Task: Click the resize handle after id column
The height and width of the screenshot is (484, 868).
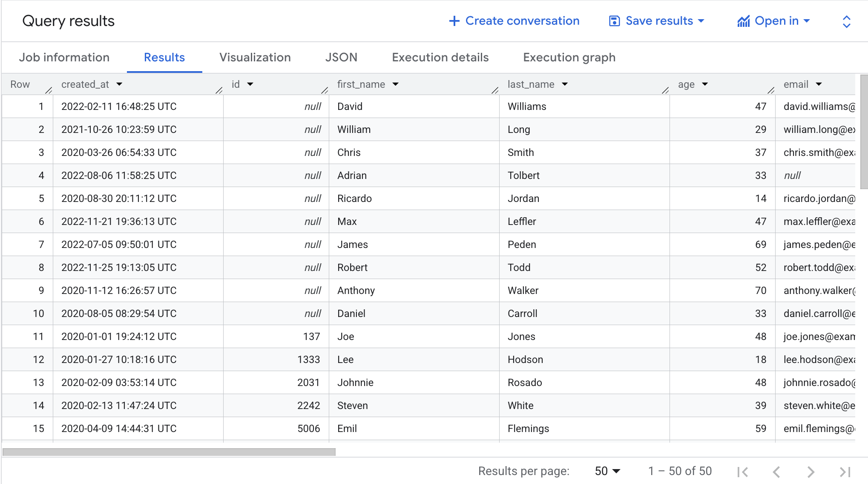Action: click(325, 90)
